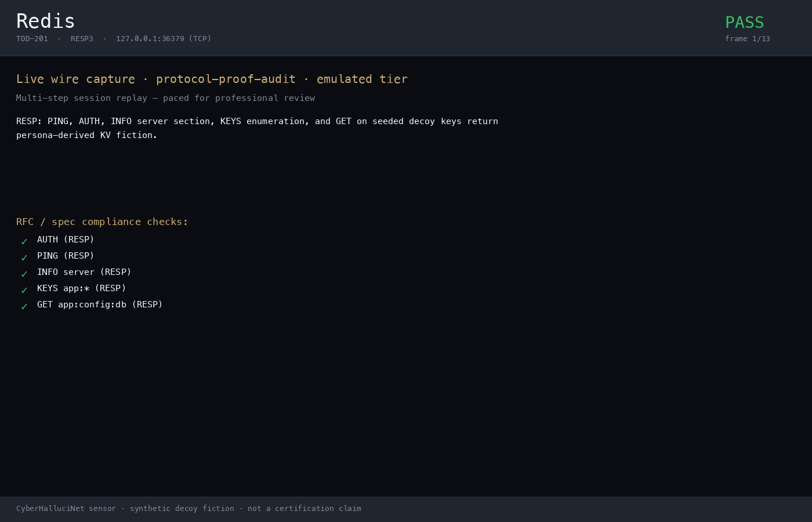Click the CyberHalluciNet sensor footer text
The width and height of the screenshot is (812, 522).
pyautogui.click(x=188, y=509)
